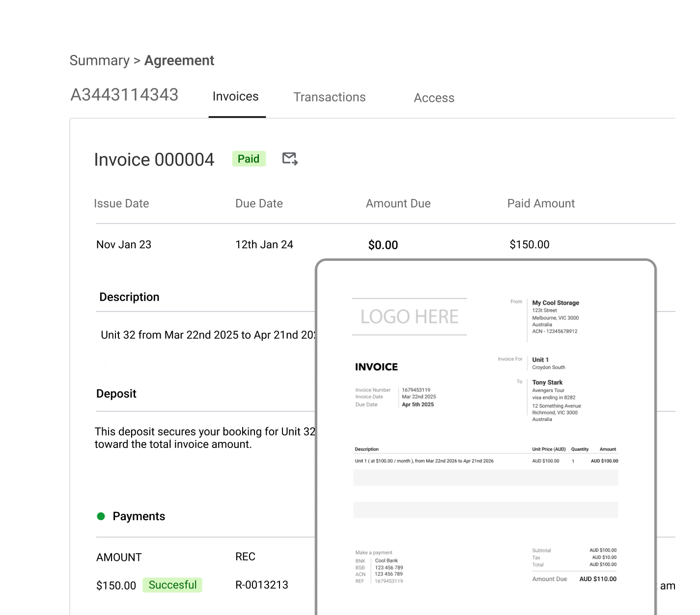Screen dimensions: 700x615
Task: Select the Invoices tab
Action: pos(236,96)
